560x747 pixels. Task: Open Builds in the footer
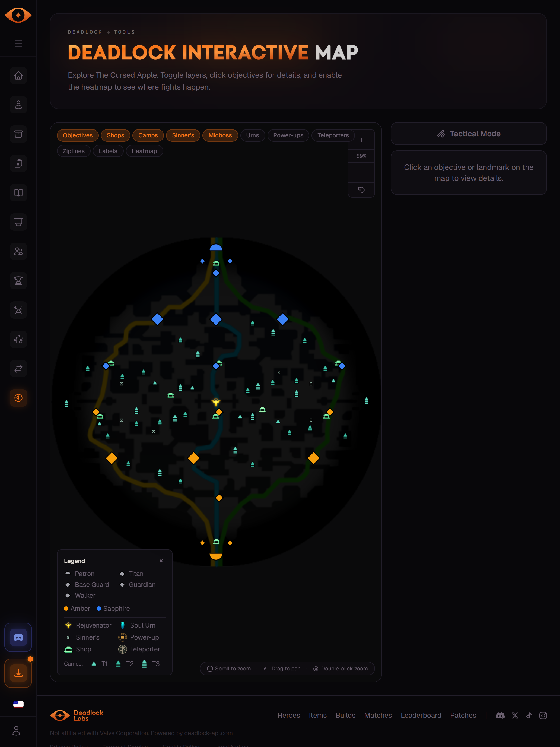coord(345,715)
